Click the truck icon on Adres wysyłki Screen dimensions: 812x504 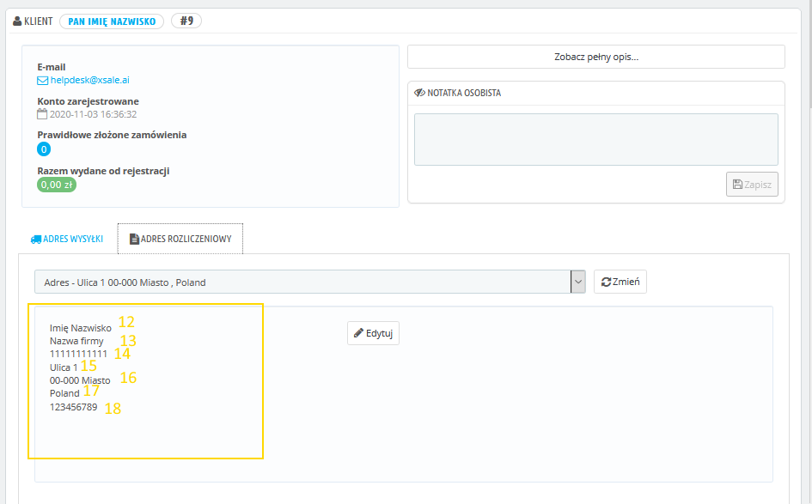[x=36, y=239]
